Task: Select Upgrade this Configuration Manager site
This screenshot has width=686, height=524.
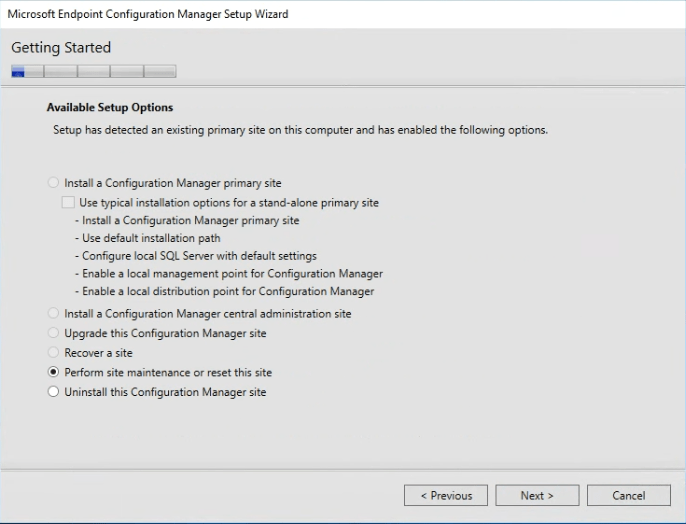Action: (54, 333)
